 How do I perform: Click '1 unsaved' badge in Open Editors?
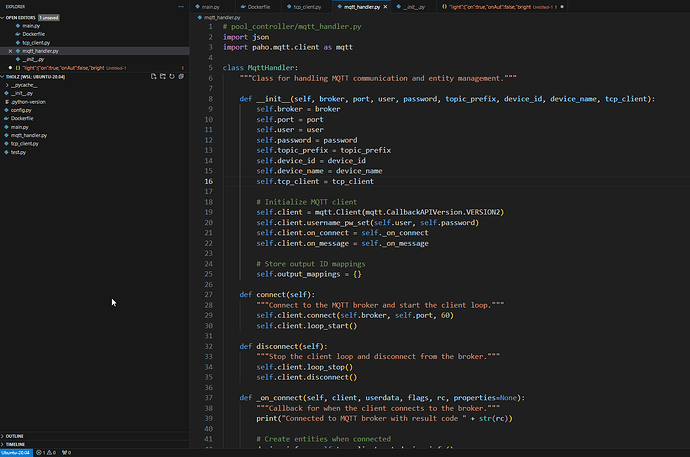[x=49, y=18]
